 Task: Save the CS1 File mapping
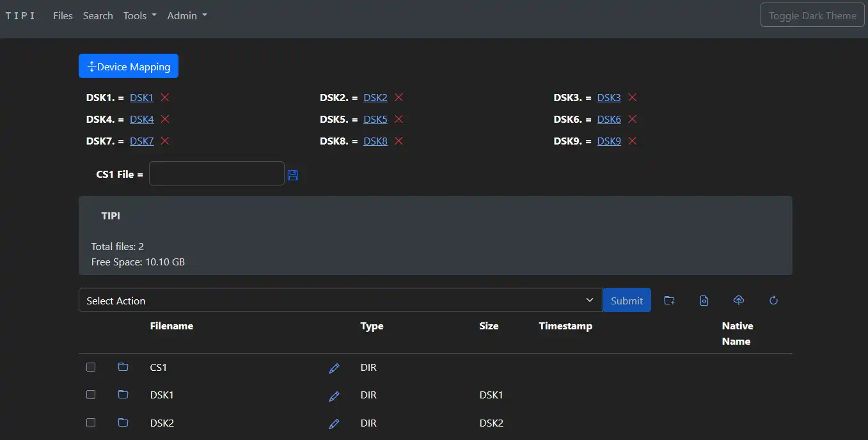293,175
